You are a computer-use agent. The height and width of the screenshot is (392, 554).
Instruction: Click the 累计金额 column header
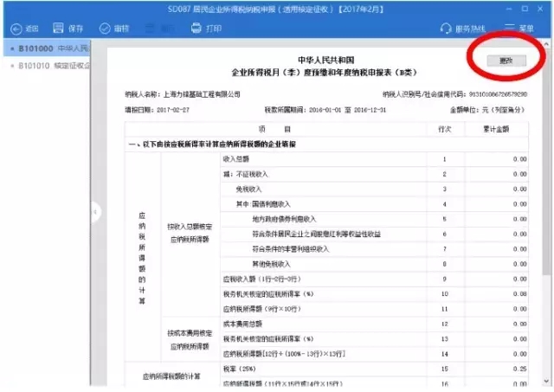click(x=496, y=129)
